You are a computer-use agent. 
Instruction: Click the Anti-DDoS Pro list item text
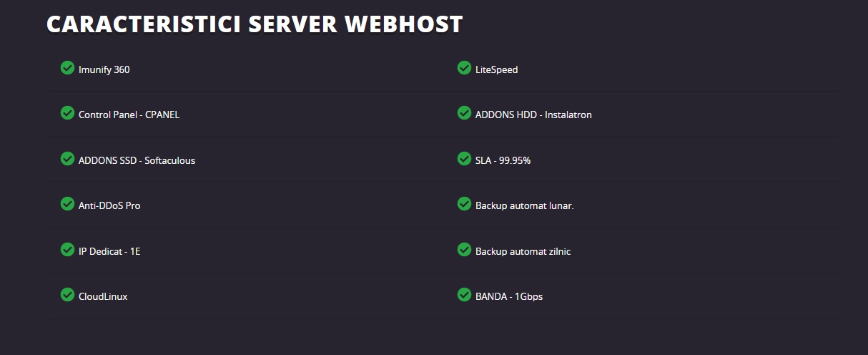point(109,205)
